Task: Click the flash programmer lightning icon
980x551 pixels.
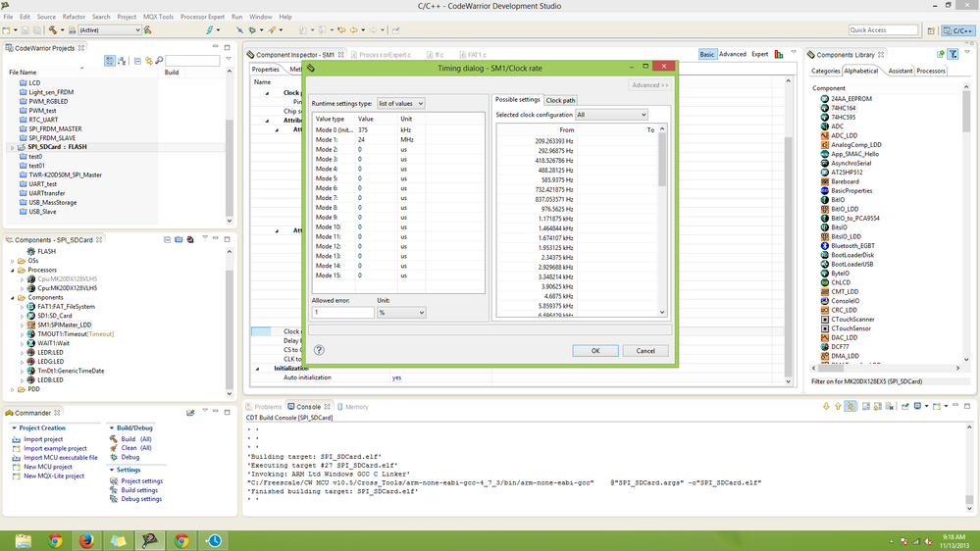Action: click(x=209, y=30)
